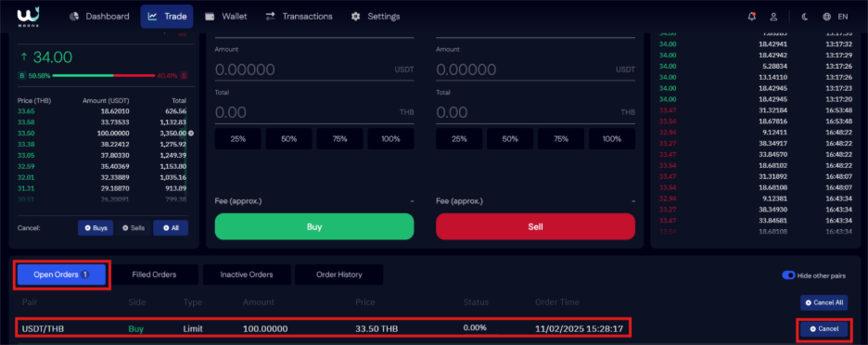
Task: Click the Dashboard pie chart icon
Action: pos(74,17)
